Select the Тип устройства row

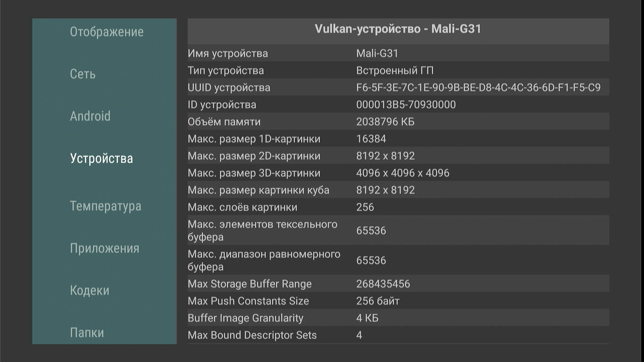tap(398, 71)
